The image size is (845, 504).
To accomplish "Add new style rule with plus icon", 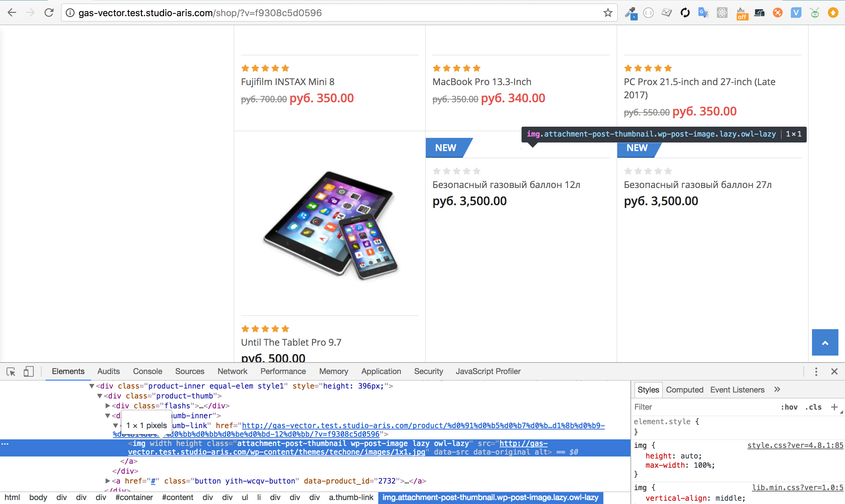I will [834, 407].
